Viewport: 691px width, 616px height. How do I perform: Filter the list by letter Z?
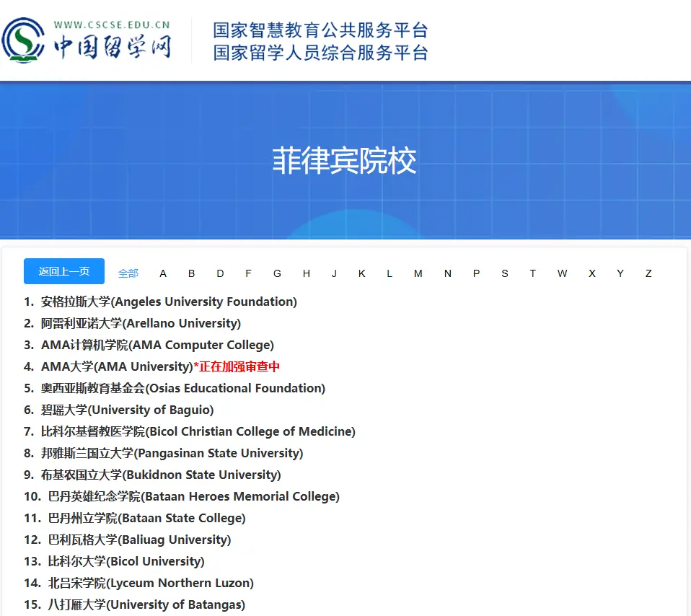tap(648, 273)
